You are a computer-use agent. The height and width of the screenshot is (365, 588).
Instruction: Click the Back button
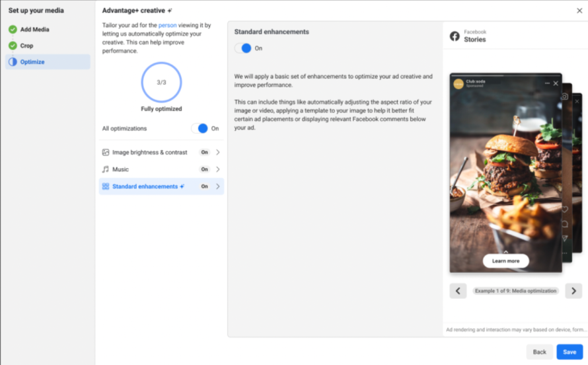pyautogui.click(x=539, y=352)
